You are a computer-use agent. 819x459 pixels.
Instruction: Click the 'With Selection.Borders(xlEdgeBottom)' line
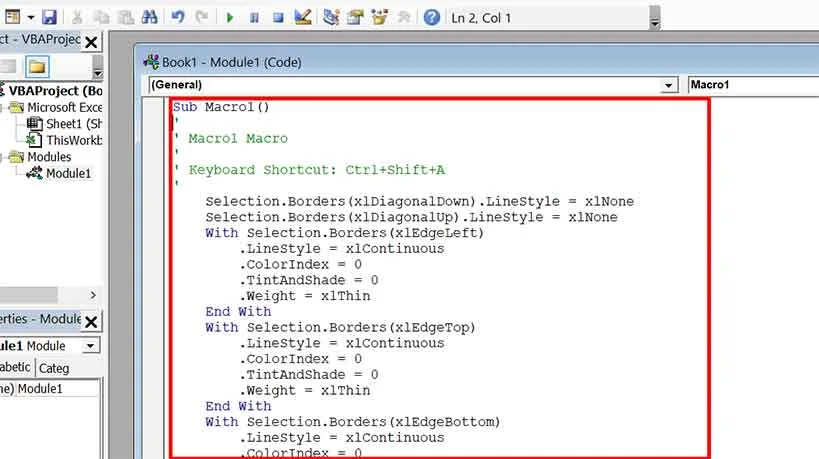coord(353,422)
